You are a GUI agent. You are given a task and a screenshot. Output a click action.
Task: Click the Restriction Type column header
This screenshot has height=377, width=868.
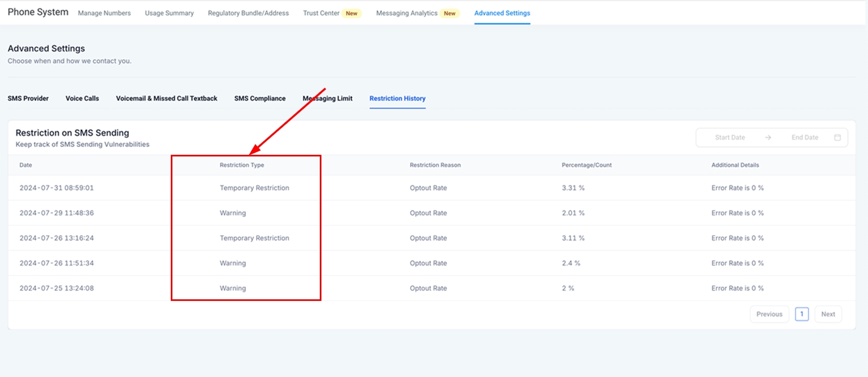(242, 165)
